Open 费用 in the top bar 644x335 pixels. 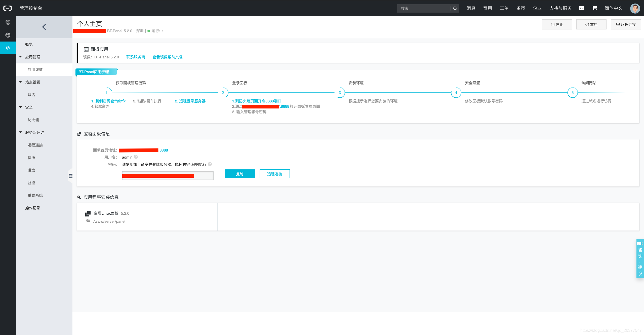[488, 8]
